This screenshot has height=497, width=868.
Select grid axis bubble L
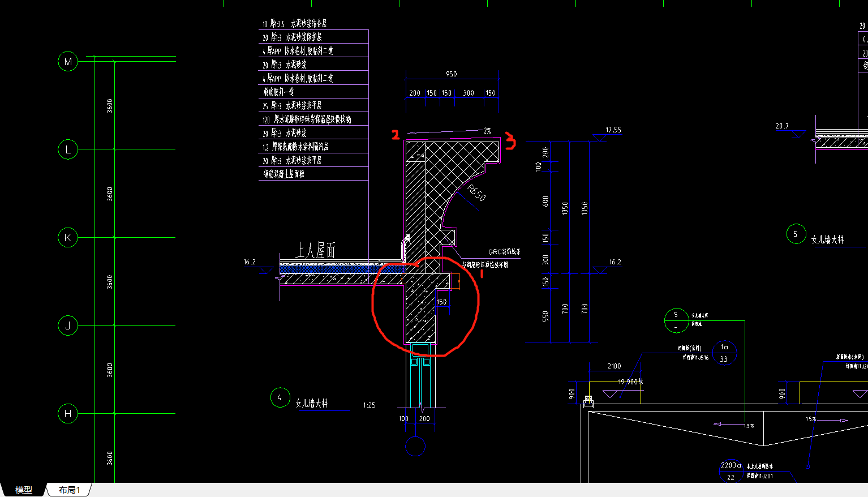tap(68, 149)
